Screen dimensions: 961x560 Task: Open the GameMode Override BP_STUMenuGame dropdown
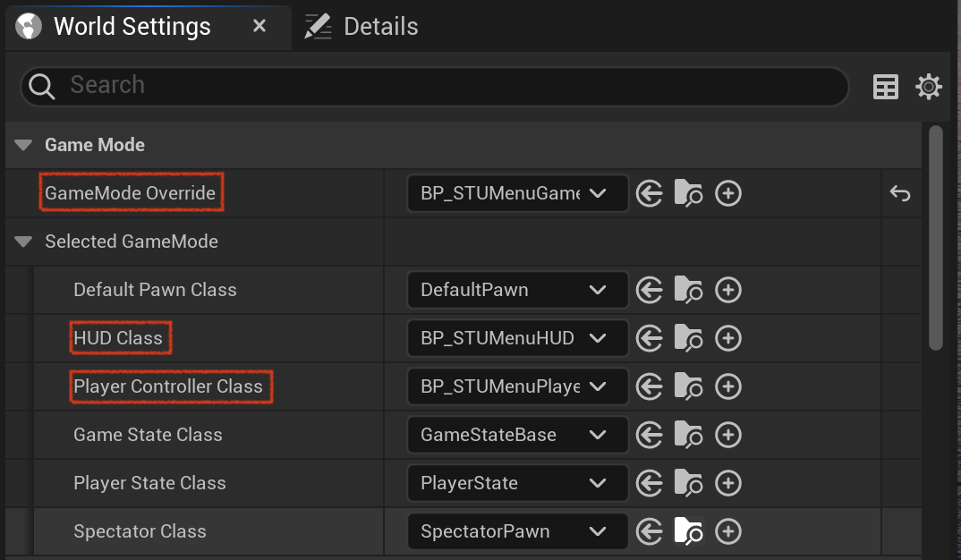coord(517,193)
